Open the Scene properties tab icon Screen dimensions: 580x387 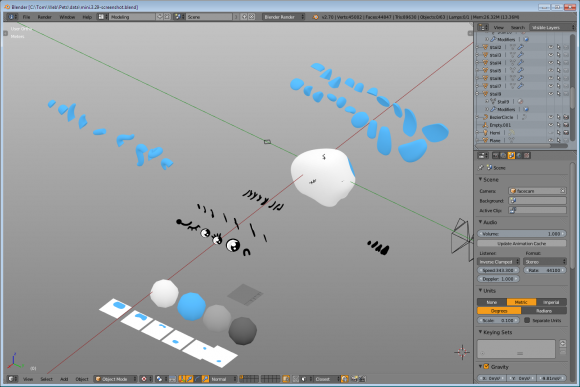[x=511, y=155]
